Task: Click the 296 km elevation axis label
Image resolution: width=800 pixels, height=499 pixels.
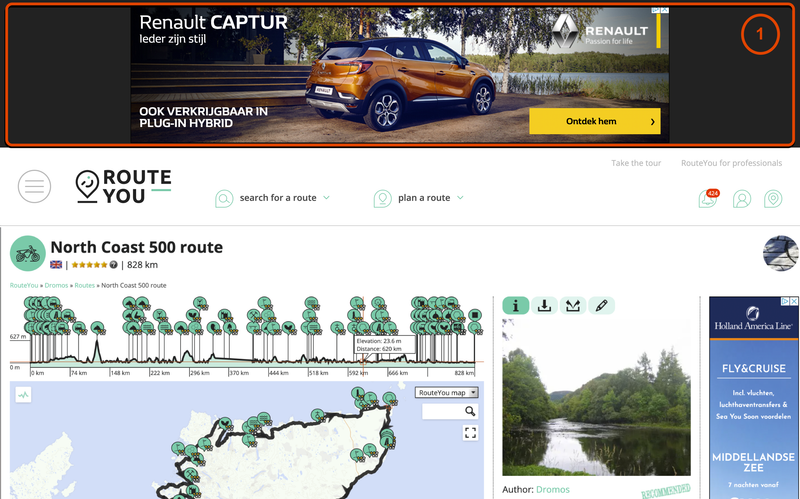Action: (200, 373)
